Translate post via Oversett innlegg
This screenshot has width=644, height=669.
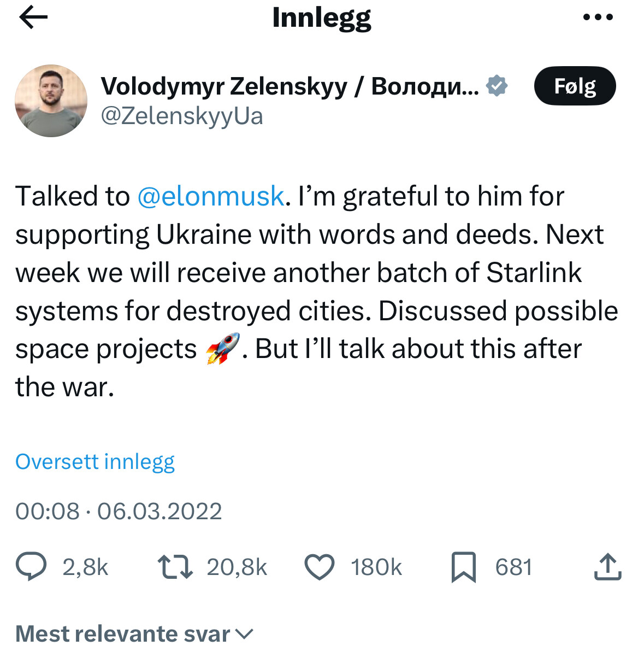coord(95,462)
